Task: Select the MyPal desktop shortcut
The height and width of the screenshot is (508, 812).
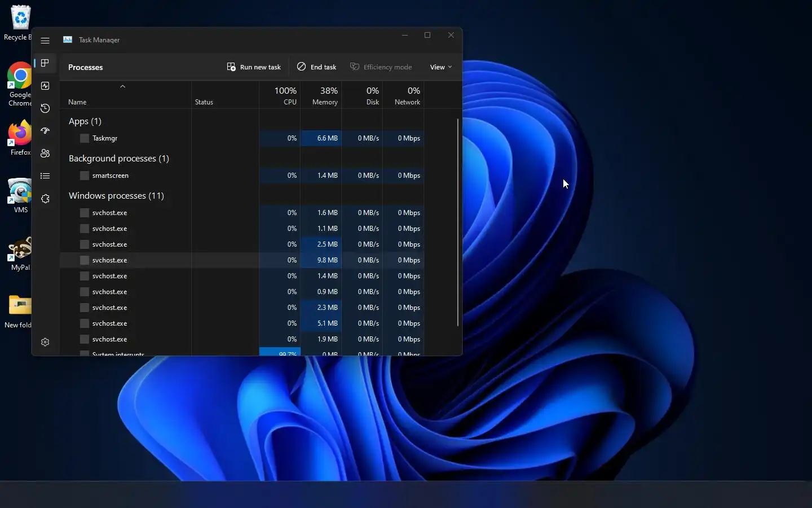Action: point(20,254)
